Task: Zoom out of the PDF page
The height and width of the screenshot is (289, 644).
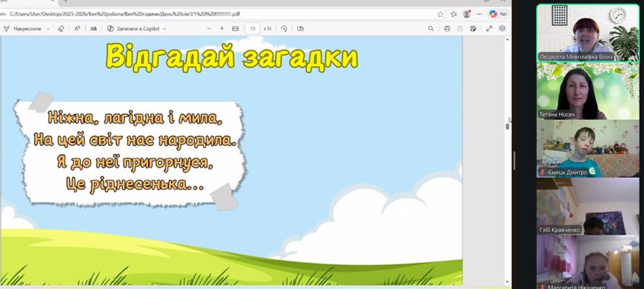Action: tap(209, 29)
